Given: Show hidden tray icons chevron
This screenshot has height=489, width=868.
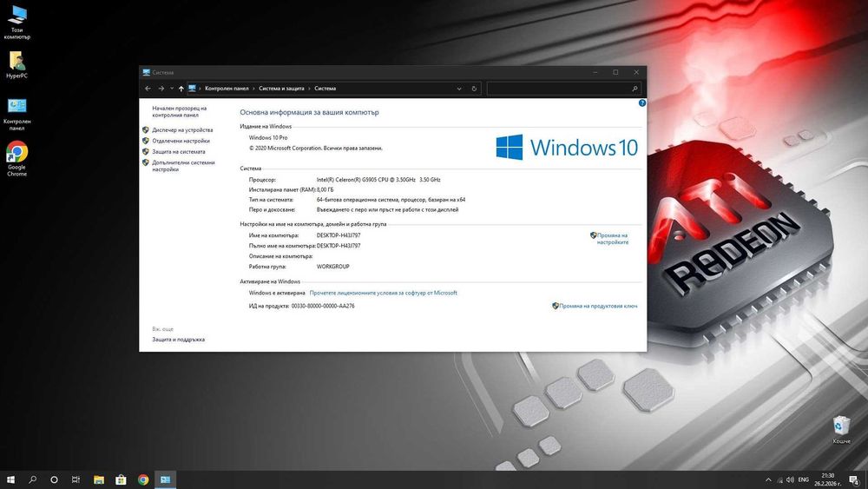Looking at the screenshot, I should pyautogui.click(x=768, y=479).
